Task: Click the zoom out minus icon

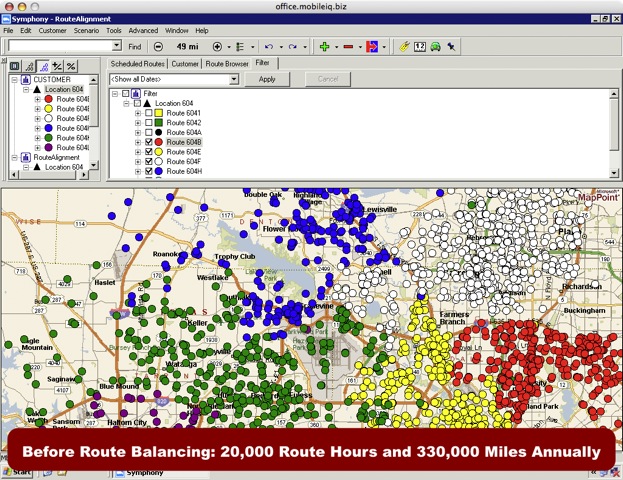Action: pos(159,47)
